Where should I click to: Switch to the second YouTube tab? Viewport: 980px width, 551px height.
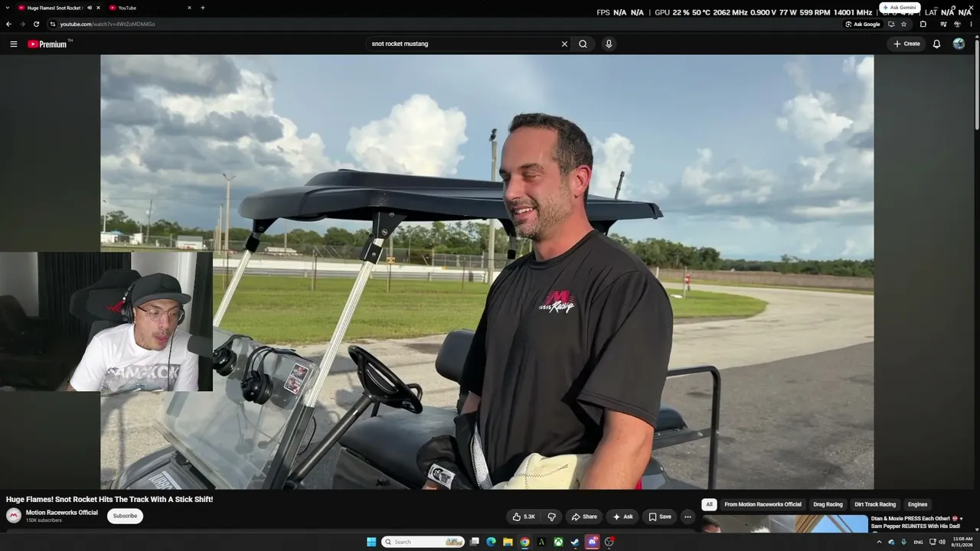150,8
